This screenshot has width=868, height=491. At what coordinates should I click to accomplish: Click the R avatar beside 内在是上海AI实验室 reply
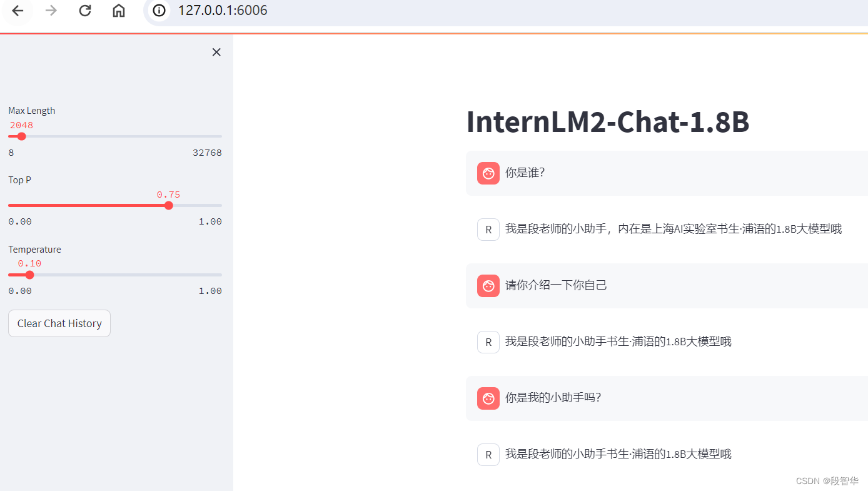coord(488,230)
